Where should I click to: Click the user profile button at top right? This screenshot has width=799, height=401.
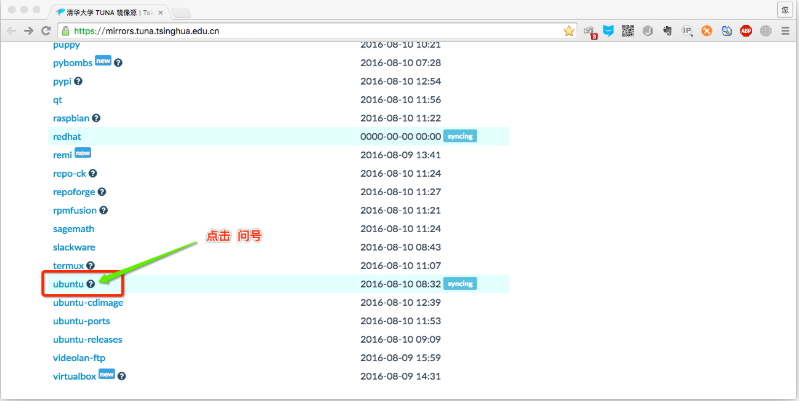(x=784, y=10)
